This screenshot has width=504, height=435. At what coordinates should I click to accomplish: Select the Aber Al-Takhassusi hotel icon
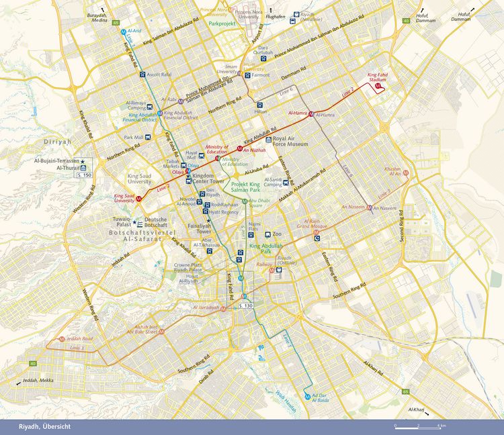pos(210,250)
